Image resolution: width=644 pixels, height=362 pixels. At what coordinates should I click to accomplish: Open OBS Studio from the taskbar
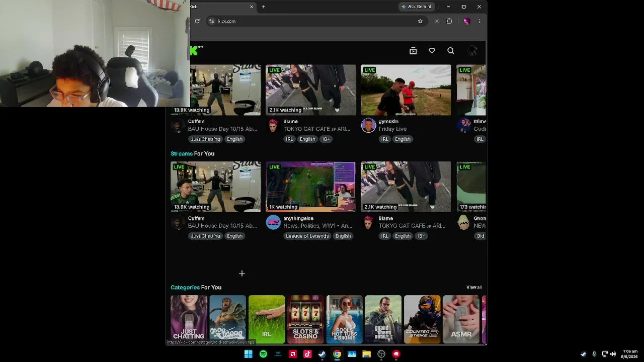[381, 354]
